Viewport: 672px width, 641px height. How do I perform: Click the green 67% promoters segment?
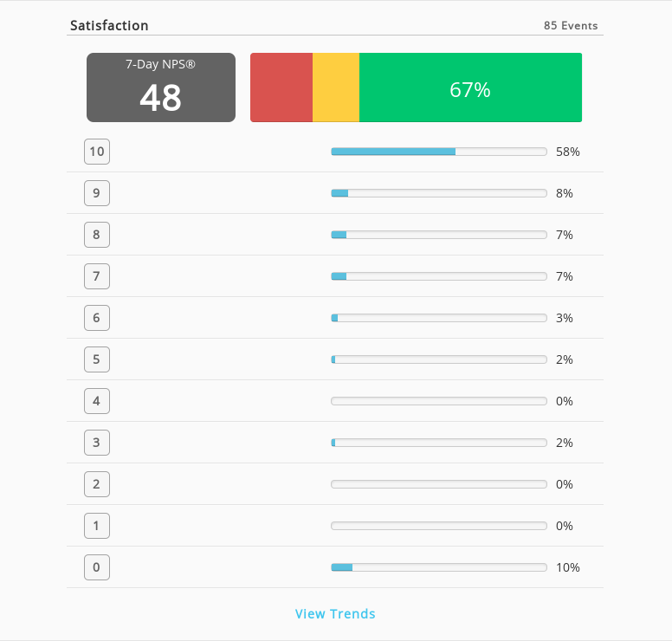pos(470,87)
